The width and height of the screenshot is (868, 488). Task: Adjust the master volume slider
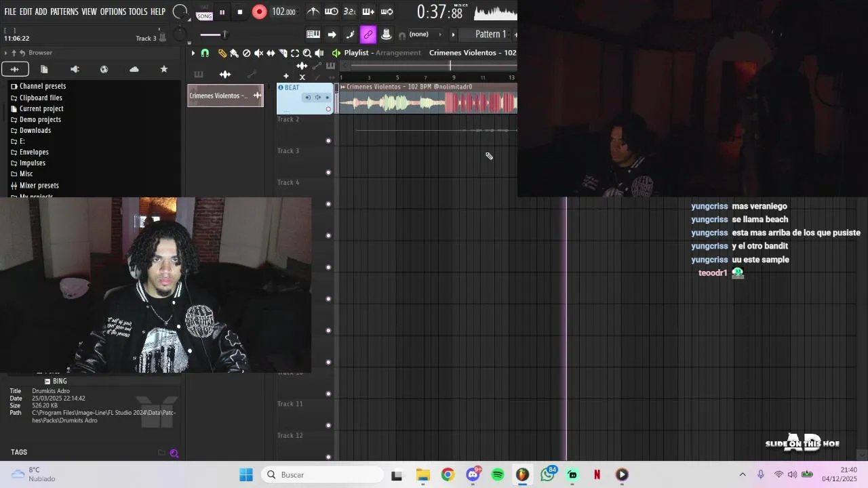[x=214, y=35]
